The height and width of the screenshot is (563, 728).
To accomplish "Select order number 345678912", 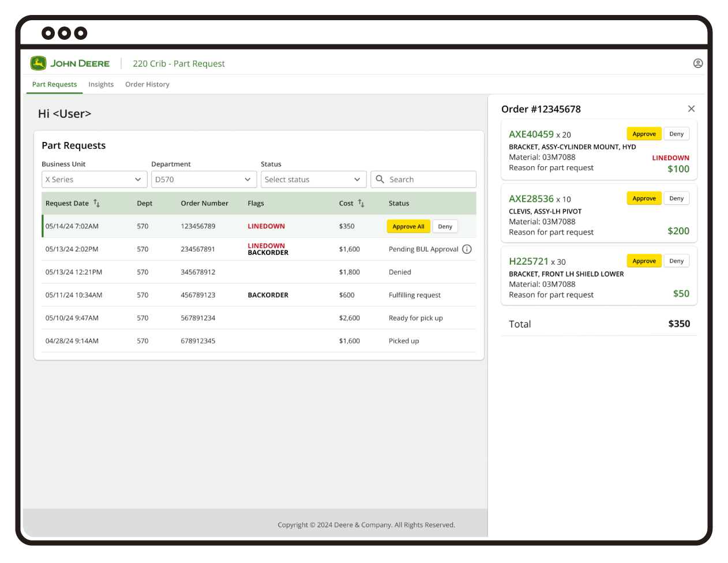I will 198,272.
